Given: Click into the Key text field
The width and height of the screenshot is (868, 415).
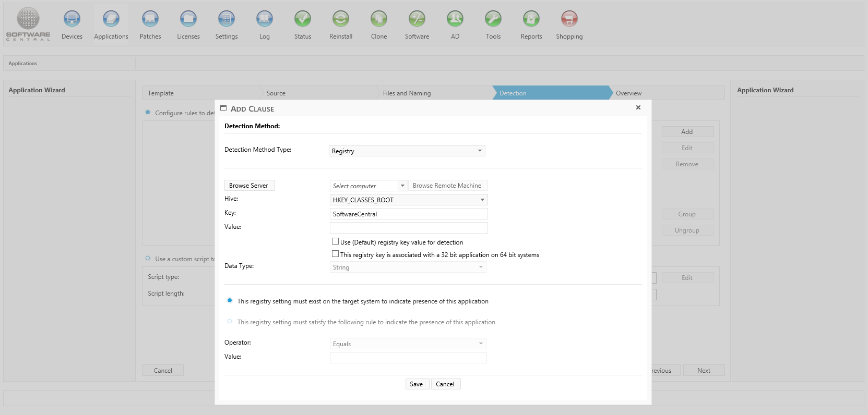Looking at the screenshot, I should [x=409, y=214].
